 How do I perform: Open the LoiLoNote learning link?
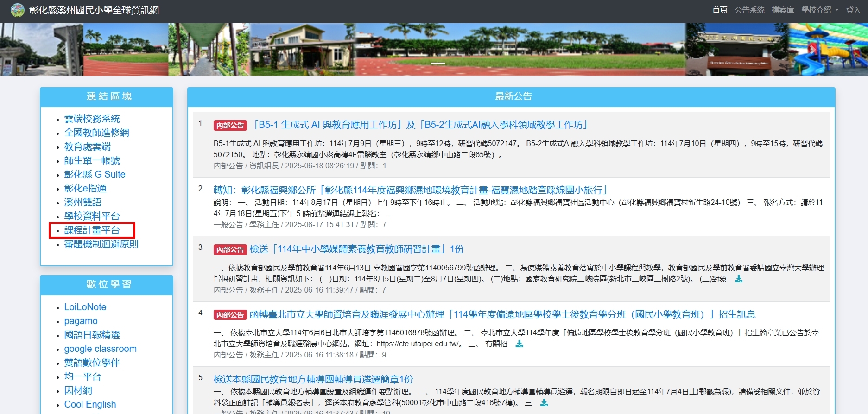[85, 307]
